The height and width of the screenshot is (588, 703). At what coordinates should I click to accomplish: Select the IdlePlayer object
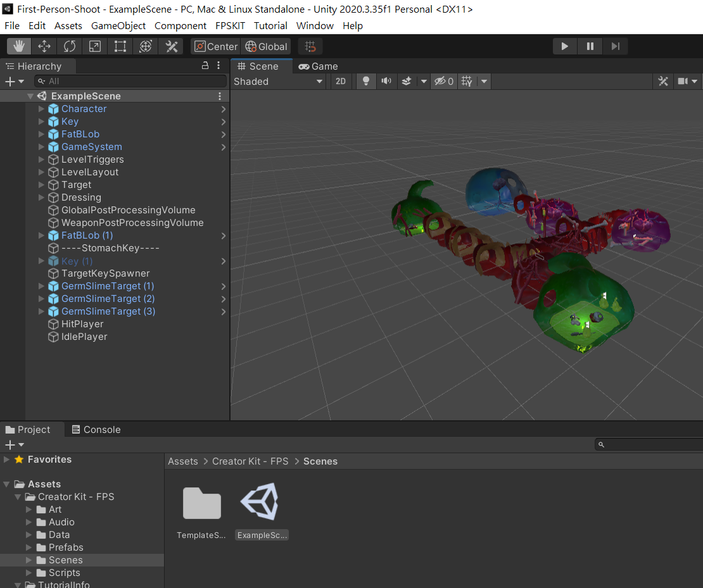[84, 337]
